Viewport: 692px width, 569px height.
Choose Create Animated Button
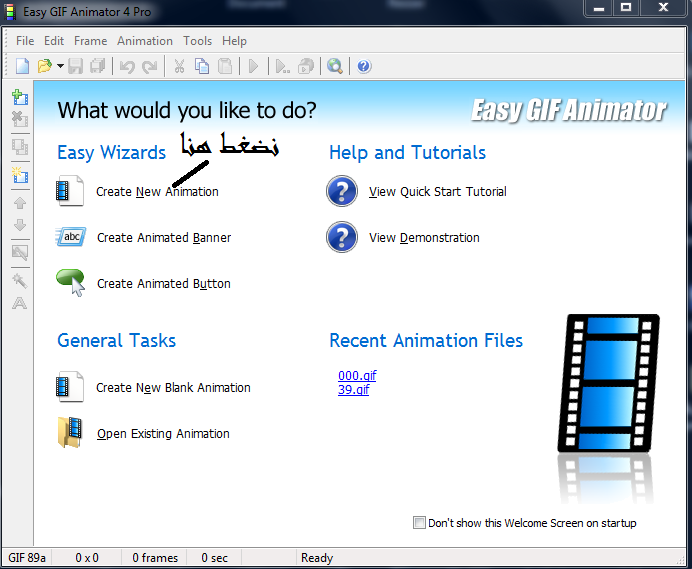[x=164, y=283]
